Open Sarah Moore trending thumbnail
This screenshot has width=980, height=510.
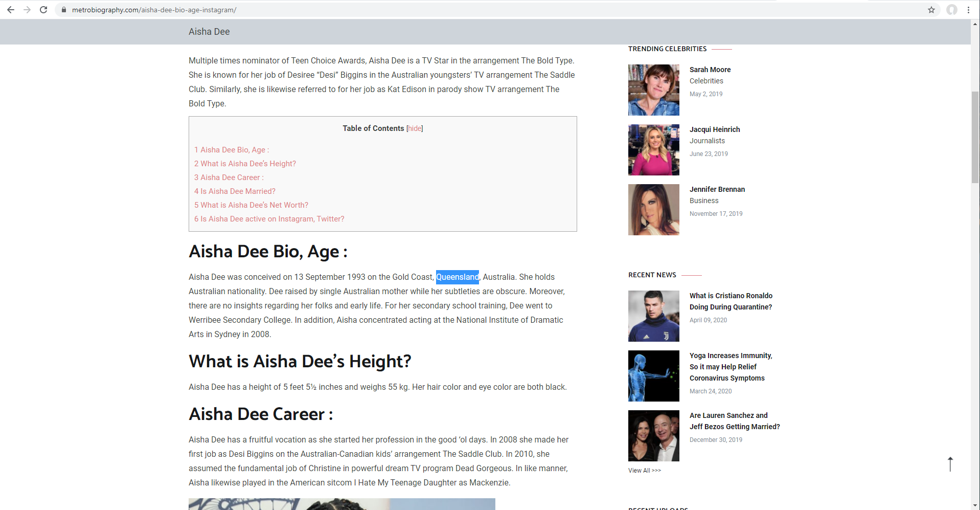tap(653, 90)
